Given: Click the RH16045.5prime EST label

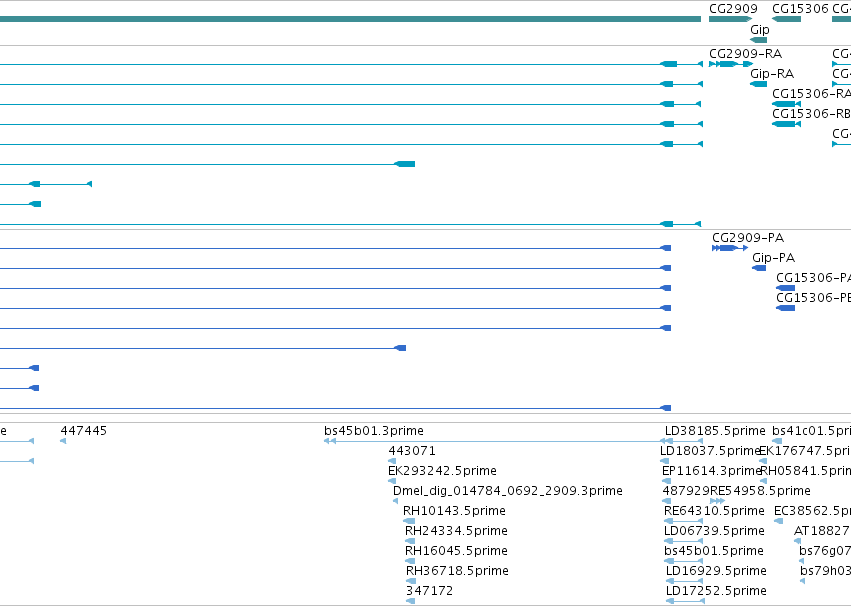Looking at the screenshot, I should pyautogui.click(x=456, y=551).
